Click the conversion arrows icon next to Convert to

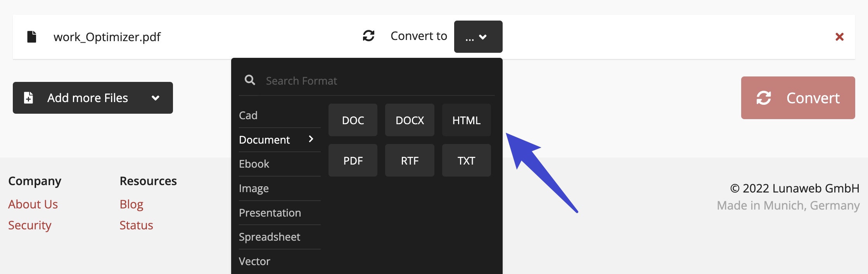(x=369, y=36)
